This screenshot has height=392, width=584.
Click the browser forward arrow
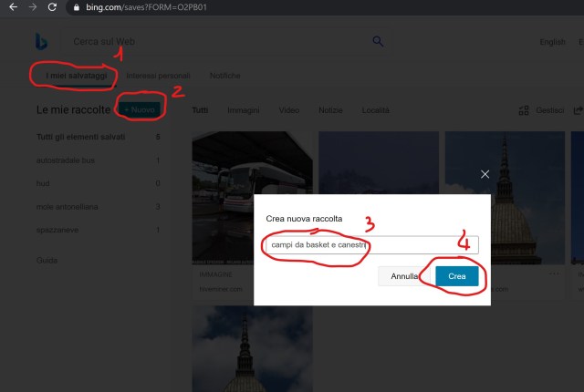point(32,7)
